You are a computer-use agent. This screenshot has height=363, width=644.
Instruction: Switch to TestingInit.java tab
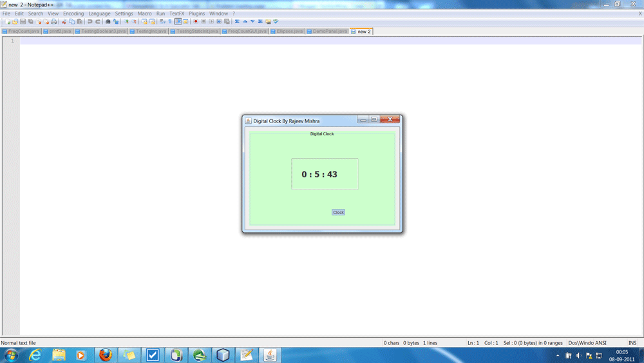(148, 31)
